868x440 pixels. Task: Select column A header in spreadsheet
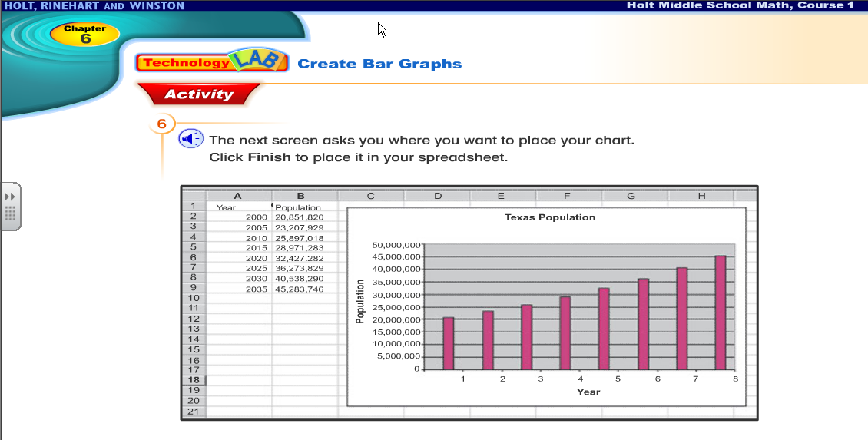point(238,196)
